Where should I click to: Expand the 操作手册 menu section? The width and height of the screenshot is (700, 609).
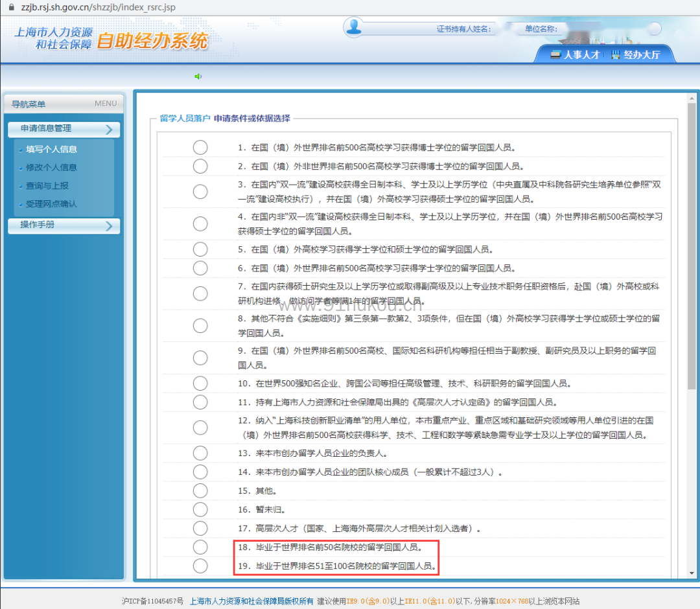tap(64, 225)
